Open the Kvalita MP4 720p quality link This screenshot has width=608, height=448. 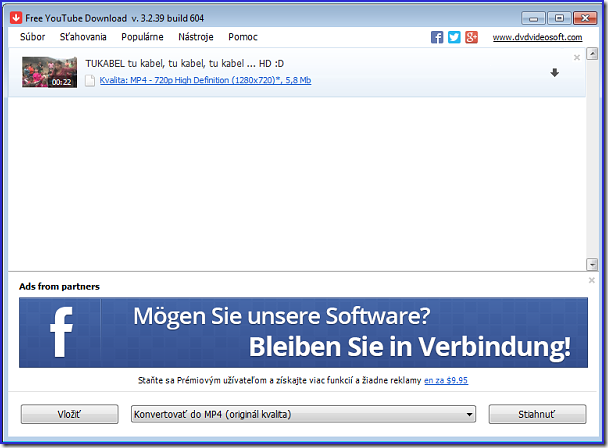click(205, 80)
